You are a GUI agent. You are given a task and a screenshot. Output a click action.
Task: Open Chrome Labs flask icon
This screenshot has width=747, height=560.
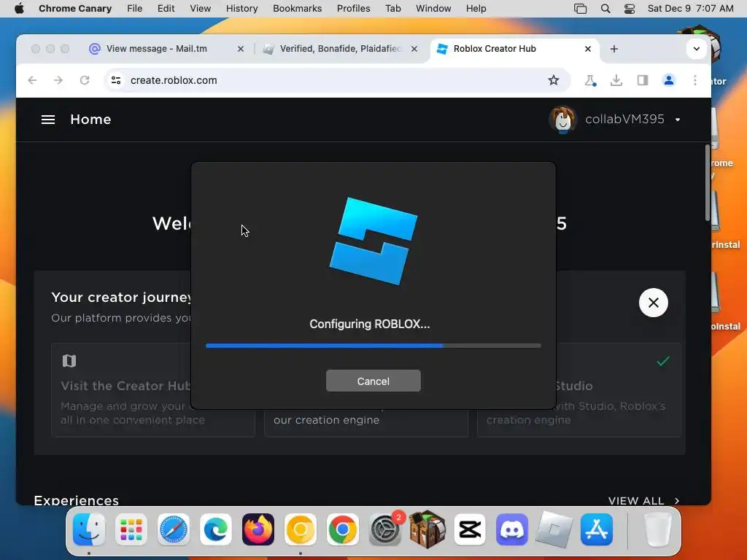click(x=590, y=80)
